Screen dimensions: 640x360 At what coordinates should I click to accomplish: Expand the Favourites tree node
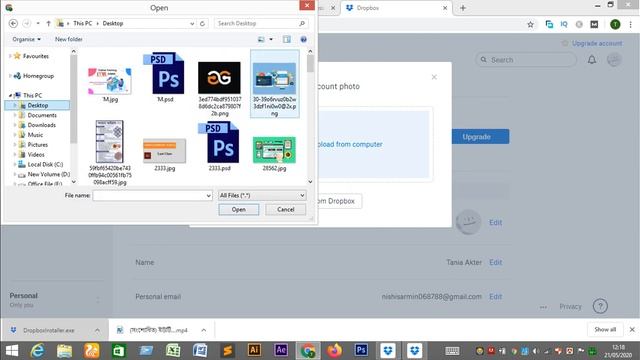tap(10, 56)
